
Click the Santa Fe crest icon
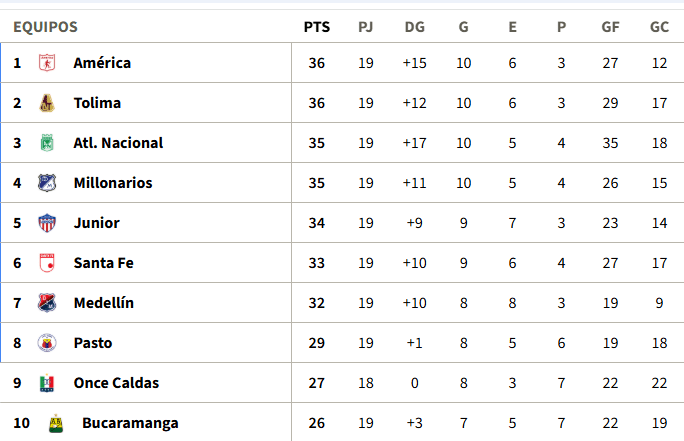click(x=47, y=263)
